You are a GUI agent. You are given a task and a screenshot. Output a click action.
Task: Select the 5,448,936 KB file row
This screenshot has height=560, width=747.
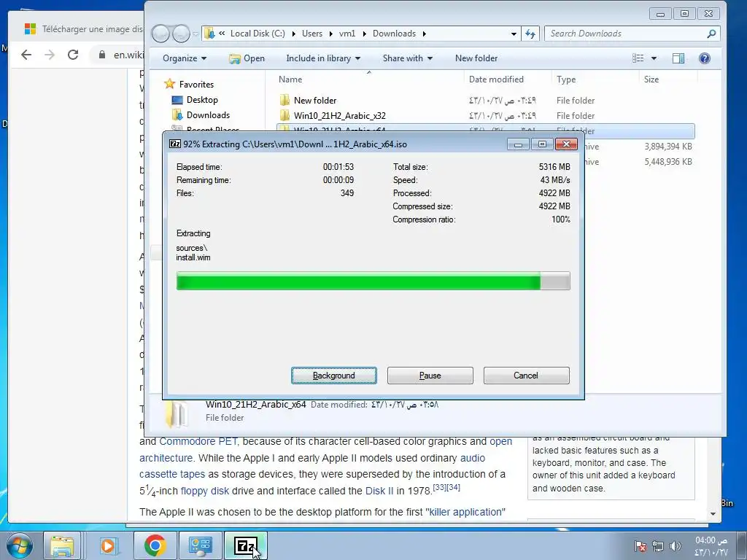[x=638, y=162]
